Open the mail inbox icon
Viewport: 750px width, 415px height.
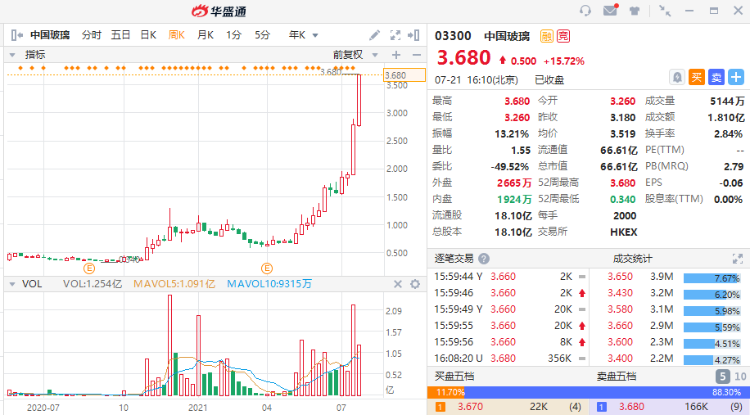point(610,10)
